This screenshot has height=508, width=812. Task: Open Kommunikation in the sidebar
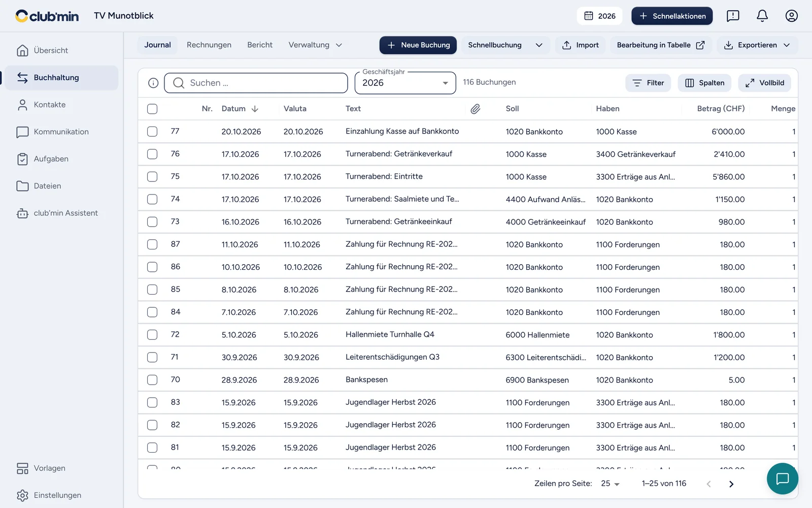pos(61,132)
